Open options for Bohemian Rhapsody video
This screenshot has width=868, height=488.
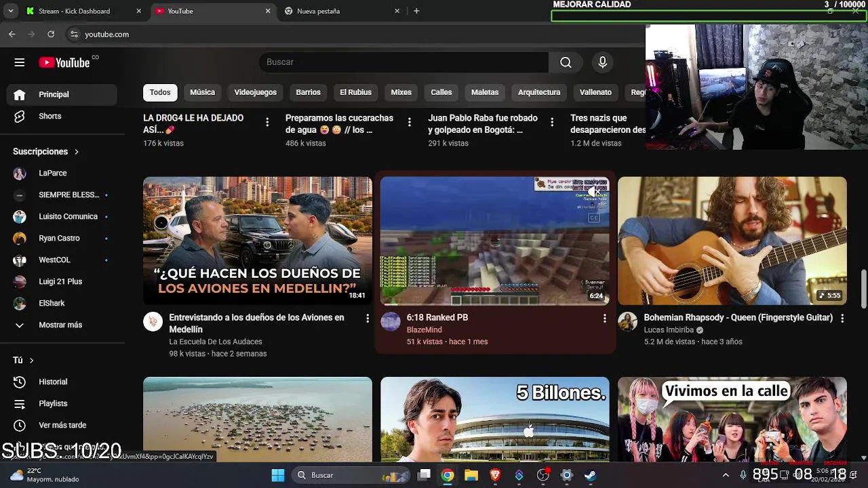click(x=842, y=318)
